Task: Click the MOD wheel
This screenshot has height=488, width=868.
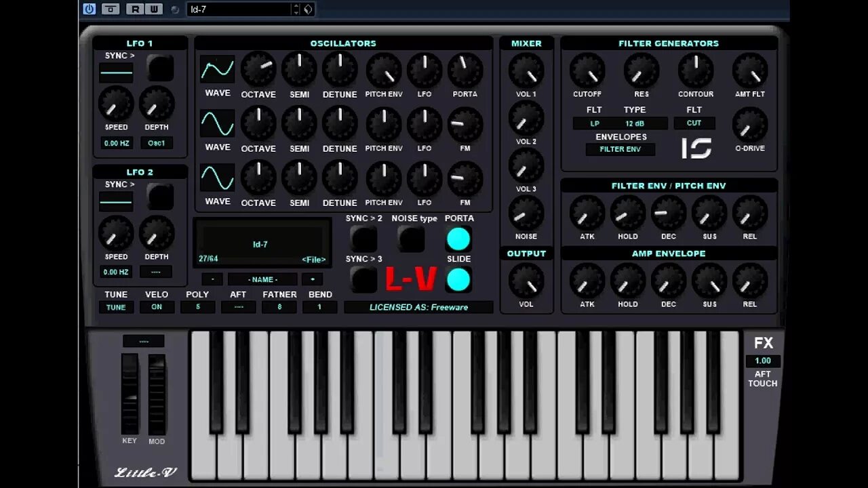Action: (157, 394)
